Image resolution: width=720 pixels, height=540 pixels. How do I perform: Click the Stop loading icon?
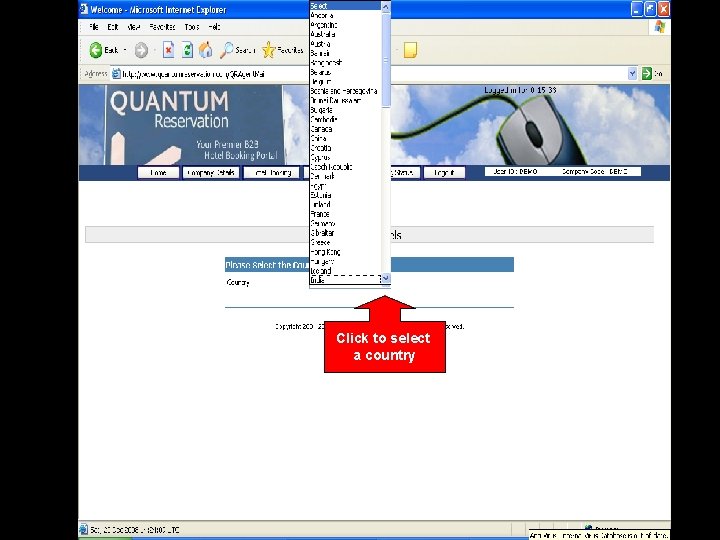[169, 50]
